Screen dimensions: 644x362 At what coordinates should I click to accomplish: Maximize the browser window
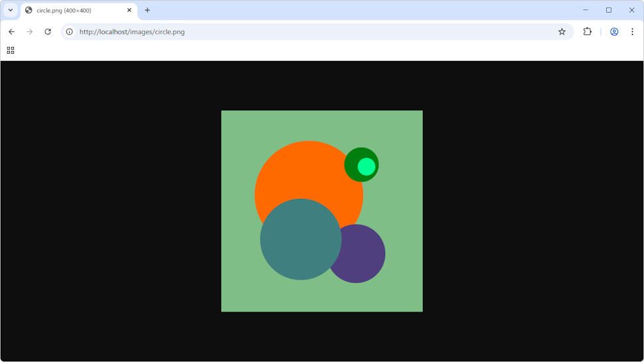608,10
